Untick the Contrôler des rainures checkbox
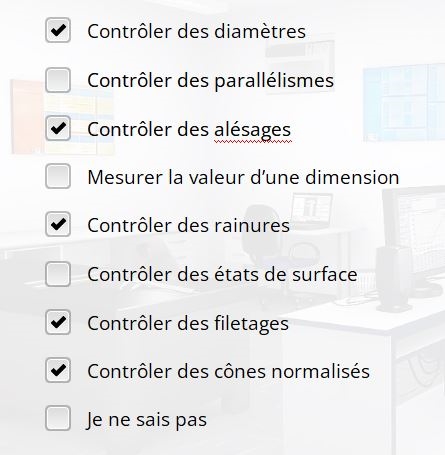The width and height of the screenshot is (445, 455). point(58,224)
